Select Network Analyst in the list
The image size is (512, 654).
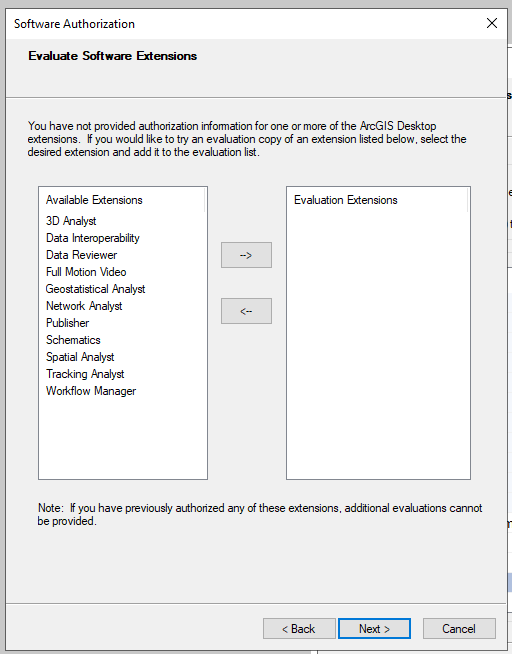(84, 306)
